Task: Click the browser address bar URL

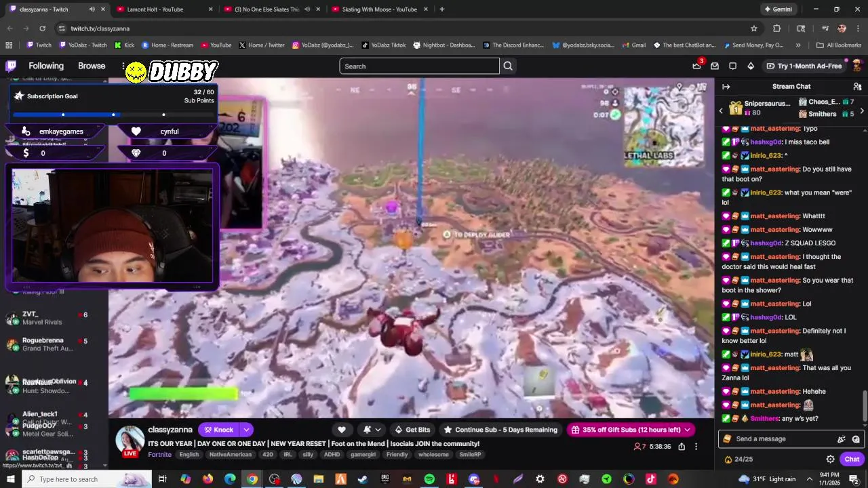Action: pyautogui.click(x=100, y=28)
